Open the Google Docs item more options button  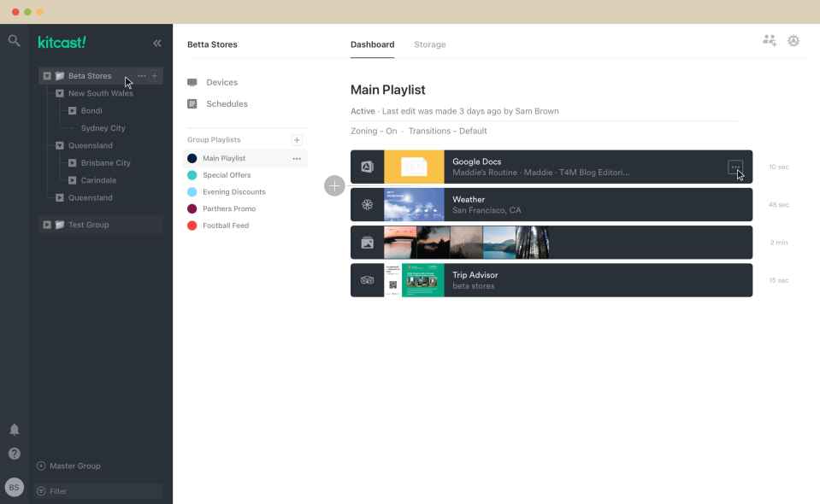(734, 167)
